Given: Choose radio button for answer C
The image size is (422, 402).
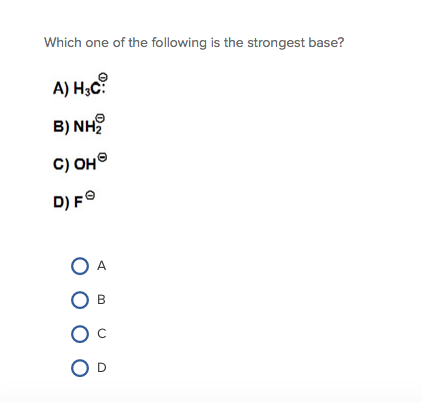Looking at the screenshot, I should [80, 334].
